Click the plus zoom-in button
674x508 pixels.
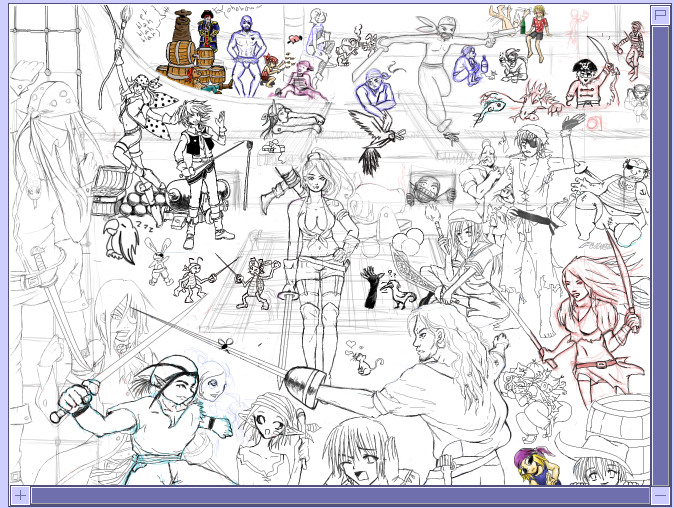pyautogui.click(x=20, y=496)
